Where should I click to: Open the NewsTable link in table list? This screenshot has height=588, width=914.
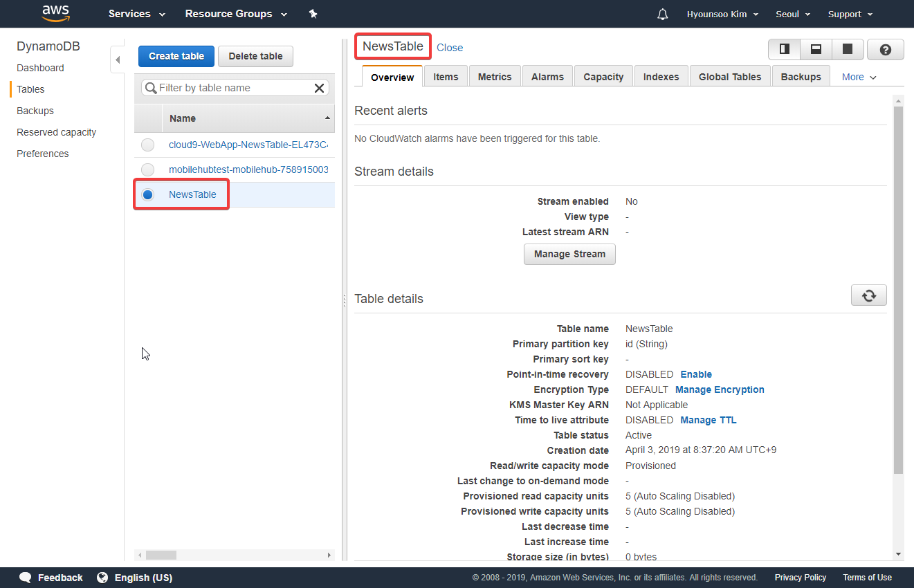[x=192, y=194]
